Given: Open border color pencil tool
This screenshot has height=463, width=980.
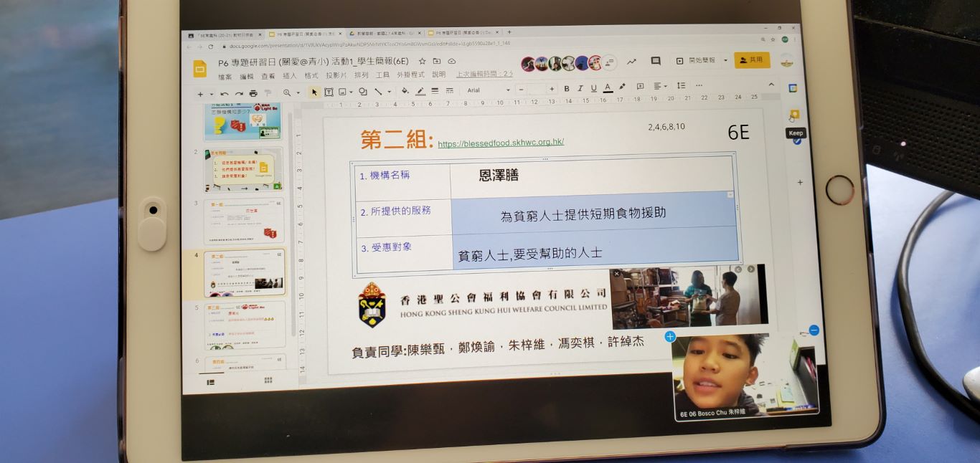Looking at the screenshot, I should point(420,91).
